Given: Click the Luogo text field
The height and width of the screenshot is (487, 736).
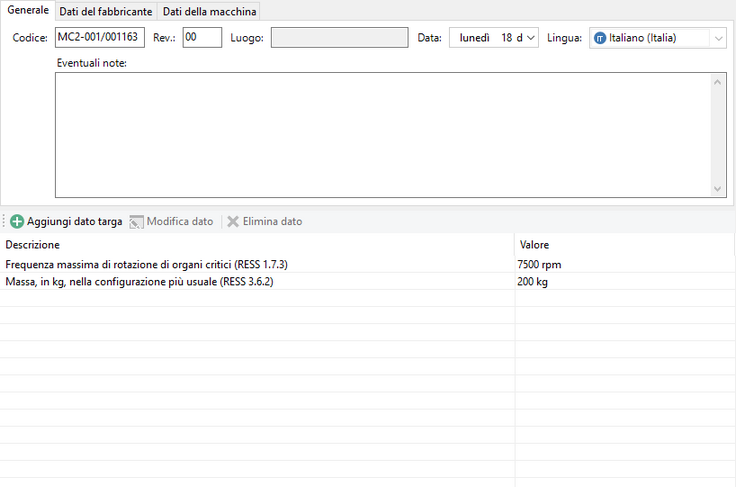Looking at the screenshot, I should point(339,38).
